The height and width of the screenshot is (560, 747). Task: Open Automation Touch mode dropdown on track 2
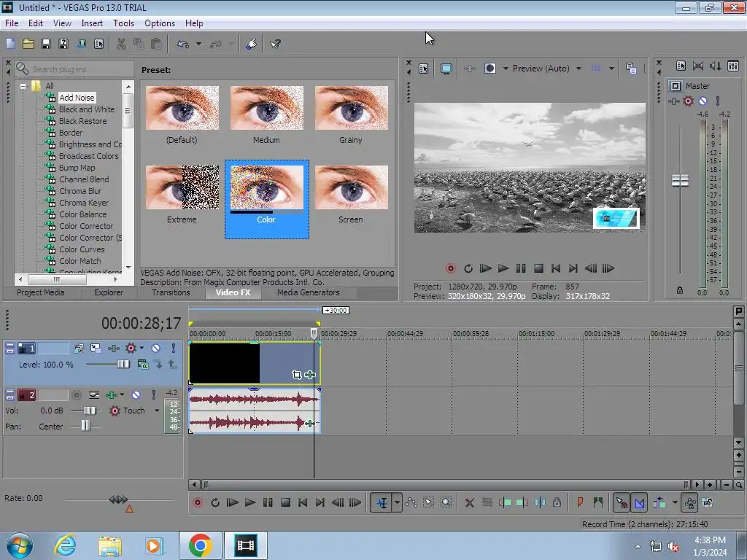(x=157, y=411)
